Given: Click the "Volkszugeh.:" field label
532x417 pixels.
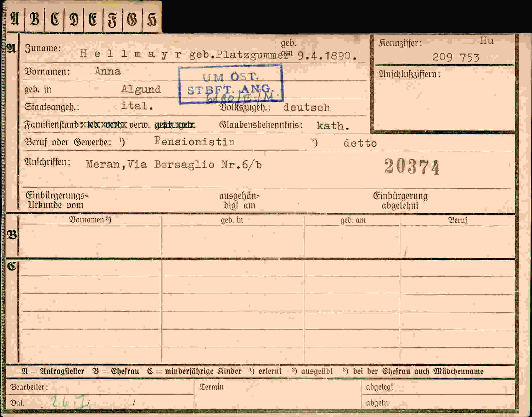Looking at the screenshot, I should tap(245, 107).
